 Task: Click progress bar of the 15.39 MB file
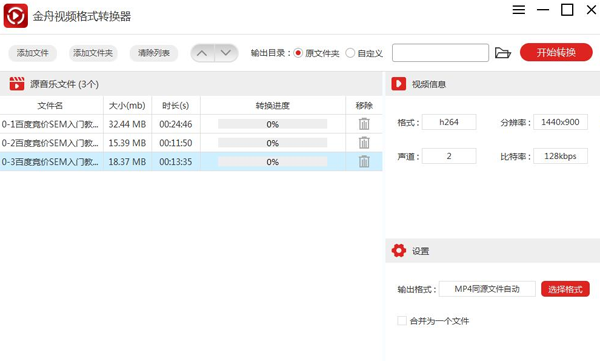pyautogui.click(x=272, y=143)
